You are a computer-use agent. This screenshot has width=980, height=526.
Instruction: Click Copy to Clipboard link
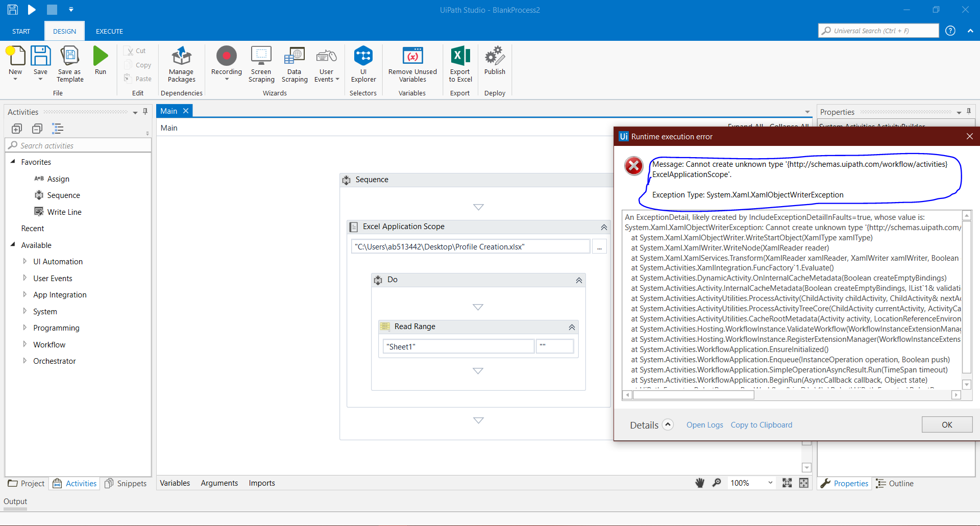761,424
